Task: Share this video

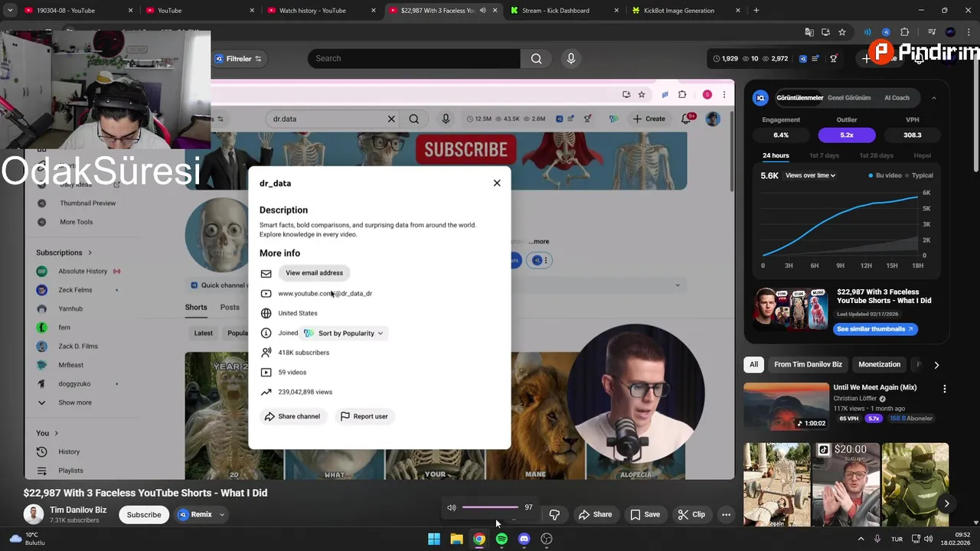Action: (595, 514)
